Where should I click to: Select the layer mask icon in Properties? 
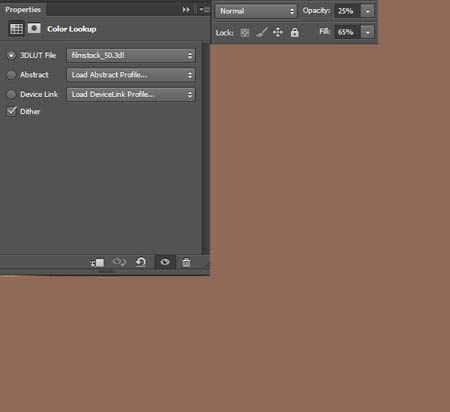point(34,28)
